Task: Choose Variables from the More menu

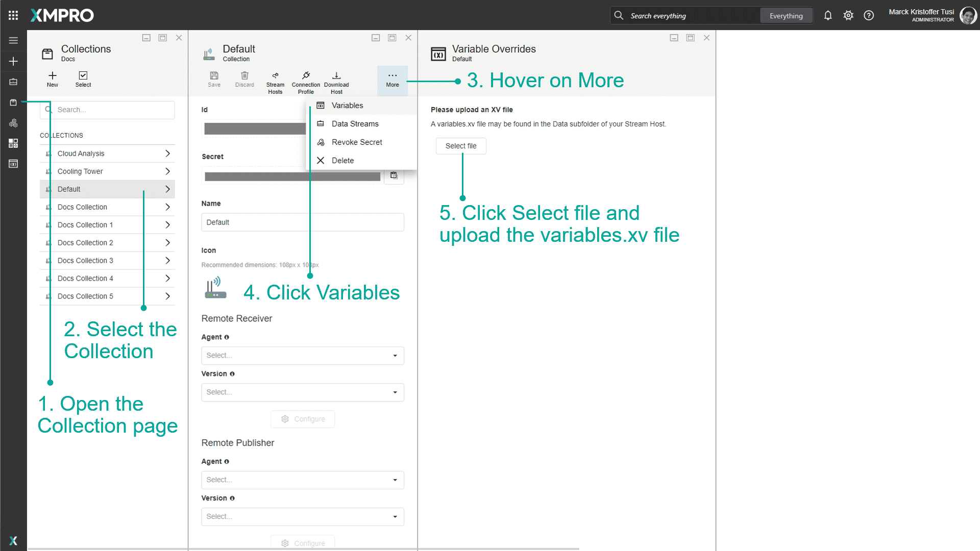Action: 347,106
